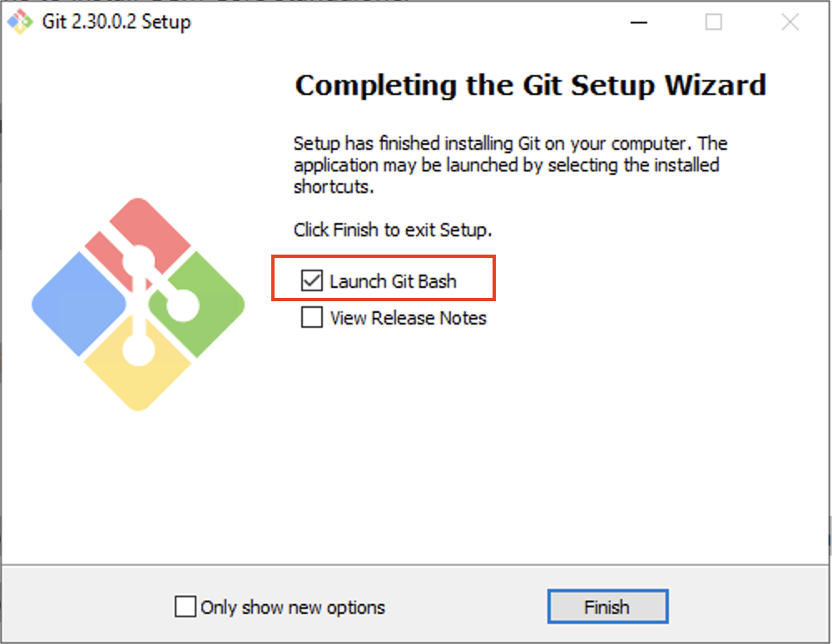Check Only show new options

185,607
